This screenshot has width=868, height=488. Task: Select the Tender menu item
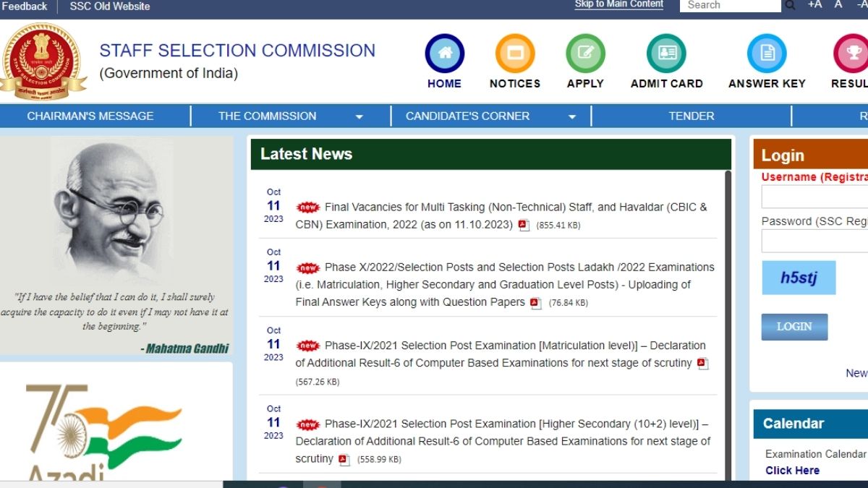(691, 116)
